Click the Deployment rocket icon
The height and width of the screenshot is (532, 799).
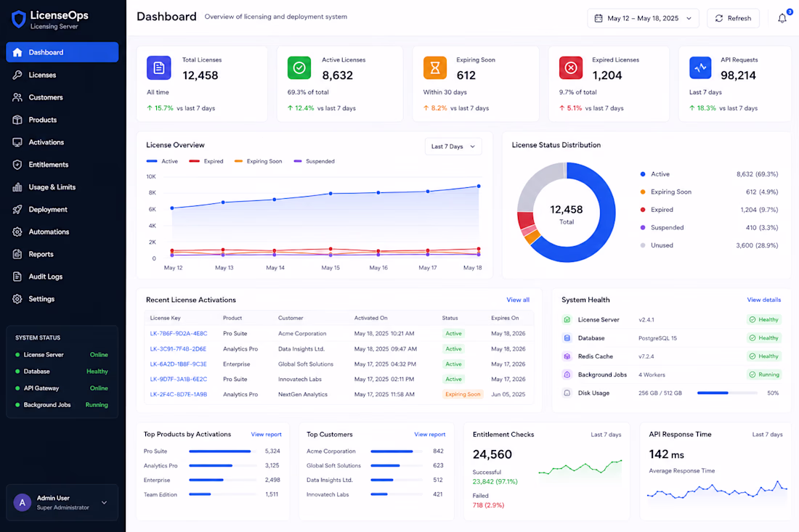click(17, 209)
